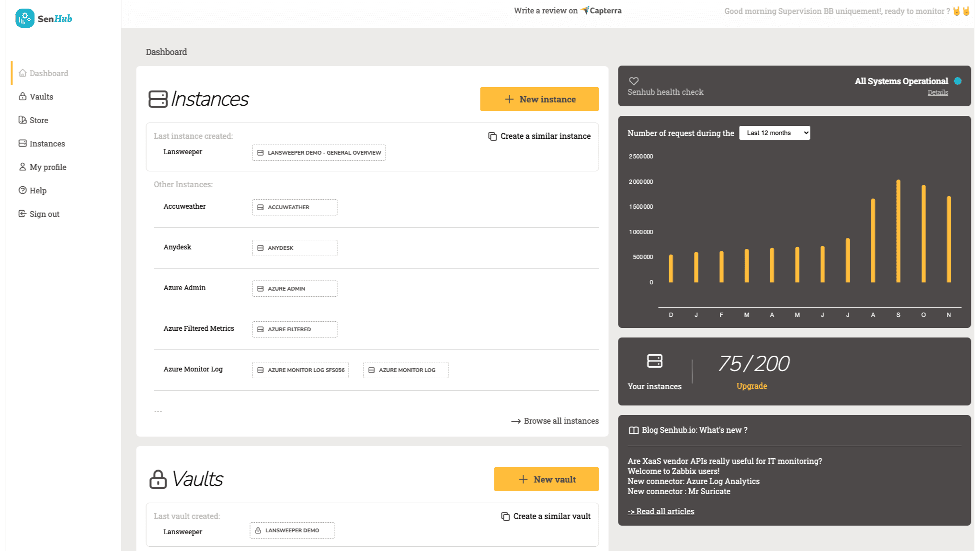Open the second Azure Monitor Log instance chip

pyautogui.click(x=406, y=370)
